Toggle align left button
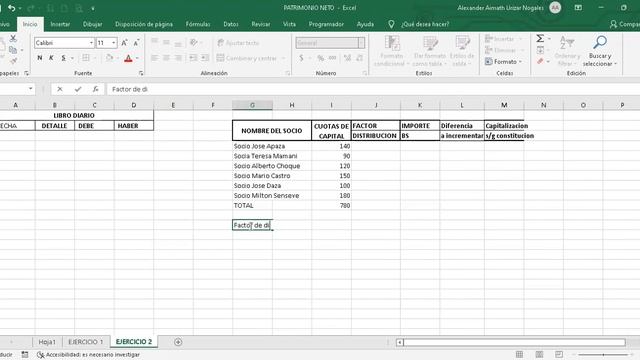 pyautogui.click(x=154, y=58)
